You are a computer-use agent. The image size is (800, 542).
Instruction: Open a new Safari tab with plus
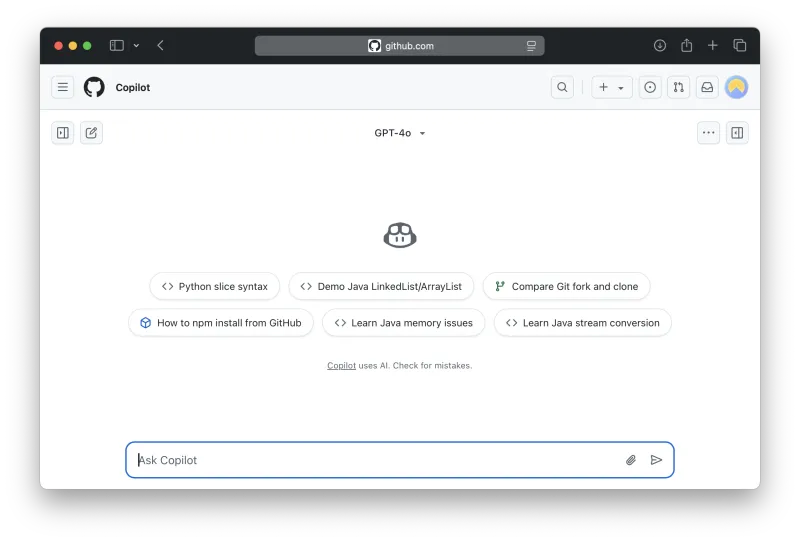713,45
